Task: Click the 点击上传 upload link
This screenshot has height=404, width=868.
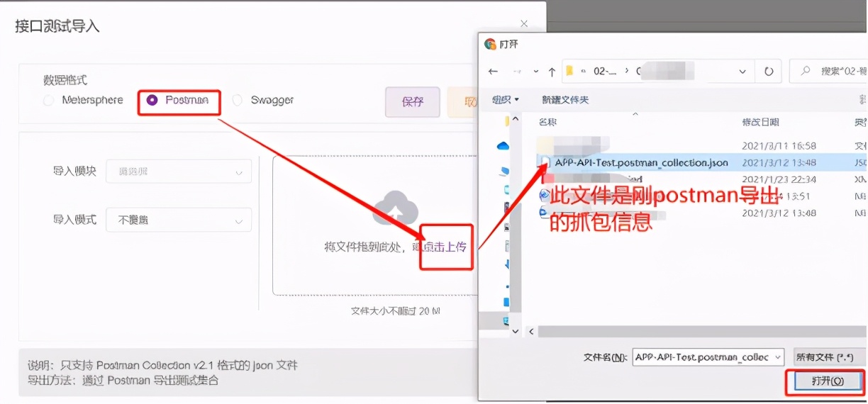Action: click(444, 247)
